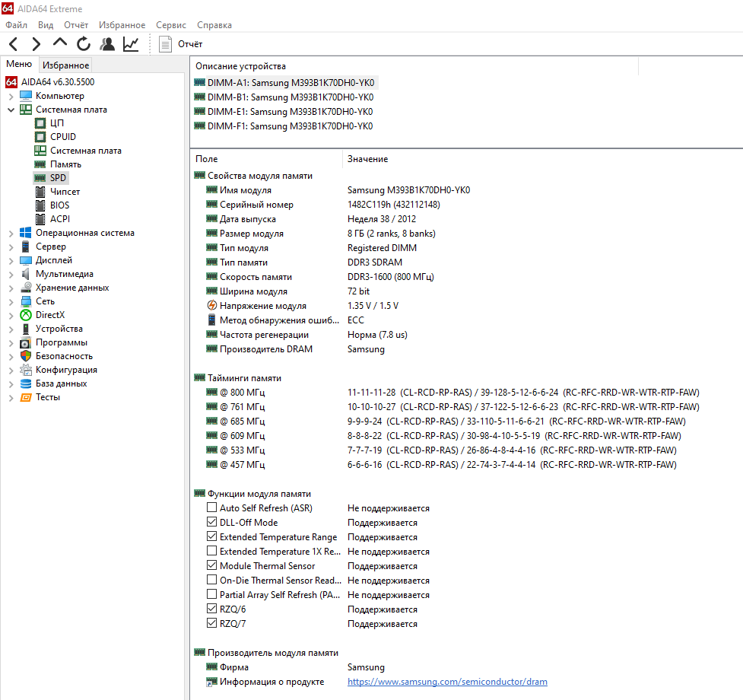
Task: Open the Вид menu
Action: [x=46, y=25]
